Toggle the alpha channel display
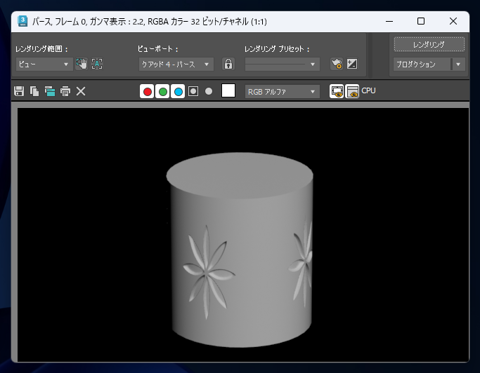This screenshot has height=373, width=480. [193, 91]
